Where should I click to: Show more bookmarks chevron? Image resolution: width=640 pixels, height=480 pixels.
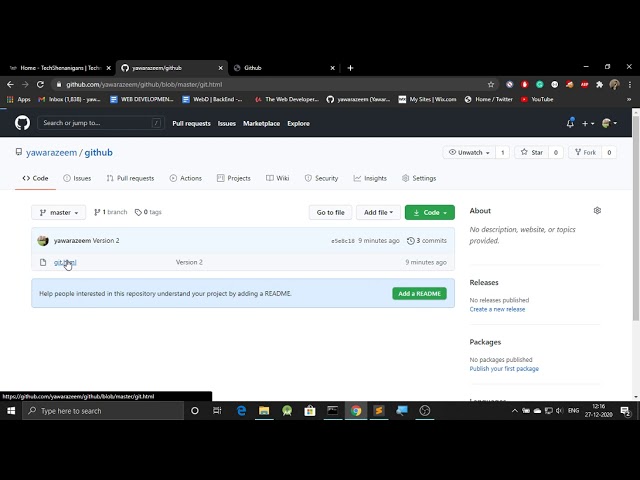tap(629, 99)
